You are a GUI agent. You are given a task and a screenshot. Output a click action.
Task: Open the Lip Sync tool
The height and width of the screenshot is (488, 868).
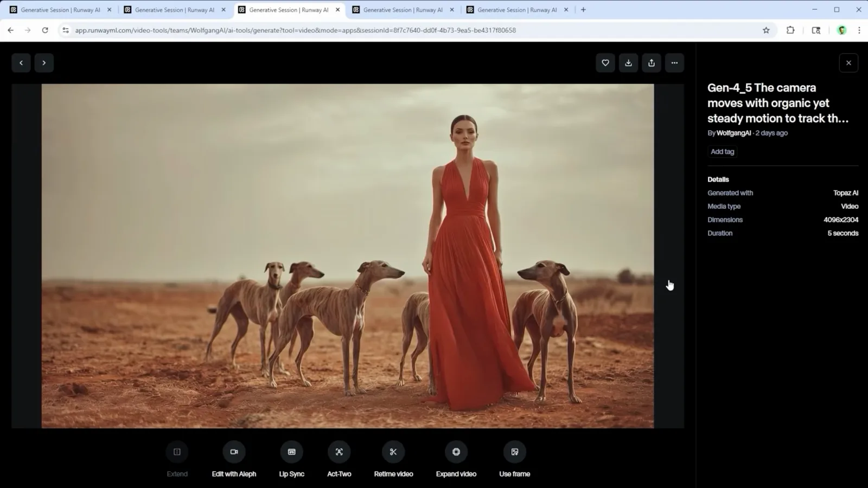coord(291,452)
